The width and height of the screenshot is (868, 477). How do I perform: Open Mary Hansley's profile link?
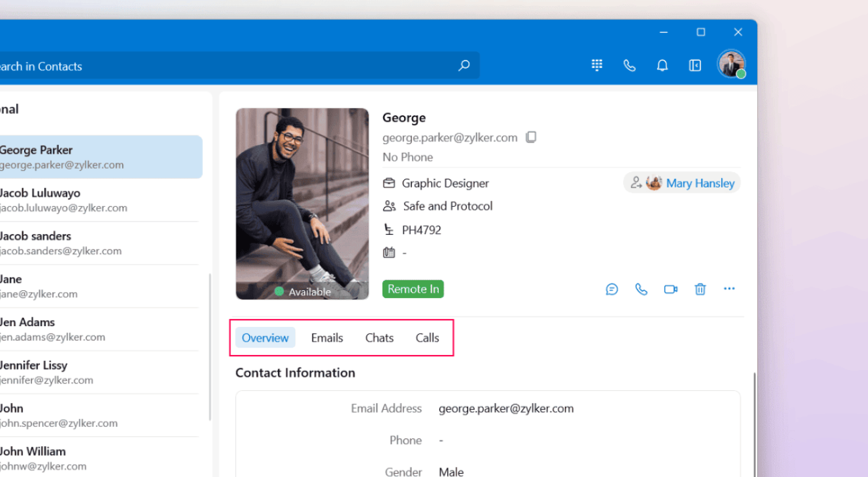click(x=700, y=183)
